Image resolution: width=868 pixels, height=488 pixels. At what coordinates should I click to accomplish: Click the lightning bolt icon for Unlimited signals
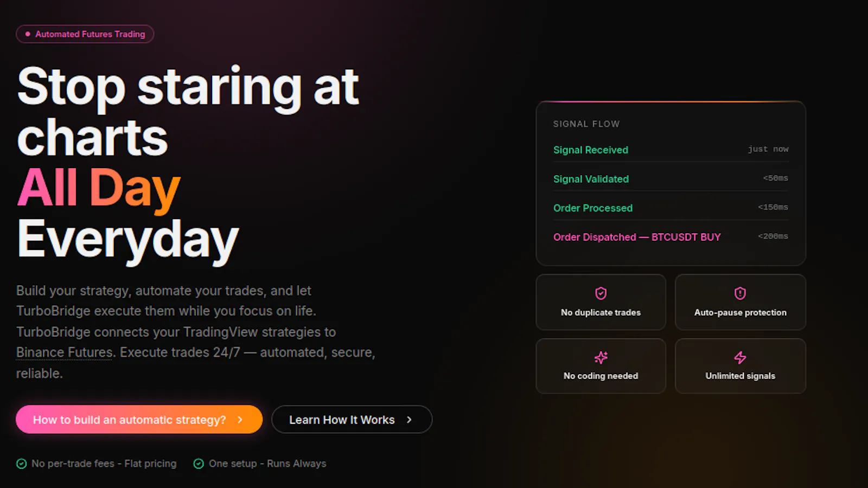tap(740, 357)
